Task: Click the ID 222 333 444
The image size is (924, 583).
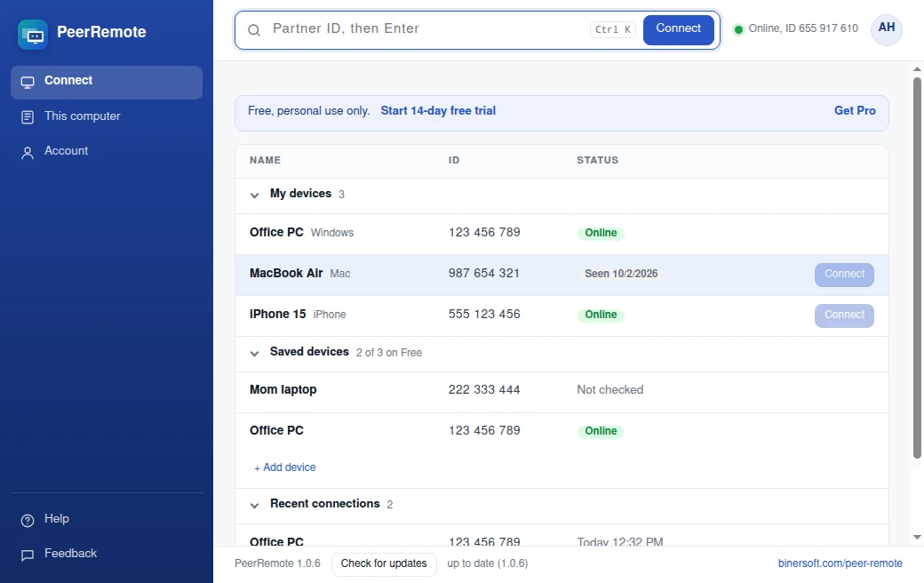Action: [484, 389]
